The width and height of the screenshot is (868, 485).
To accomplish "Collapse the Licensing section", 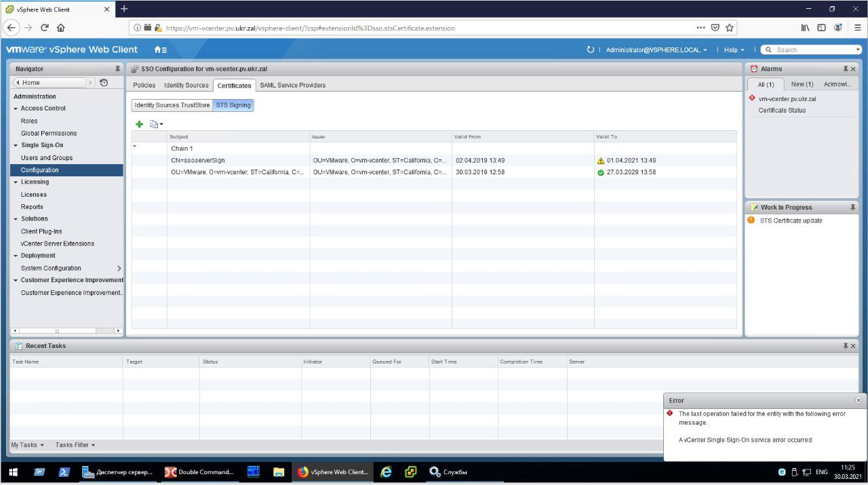I will (16, 182).
